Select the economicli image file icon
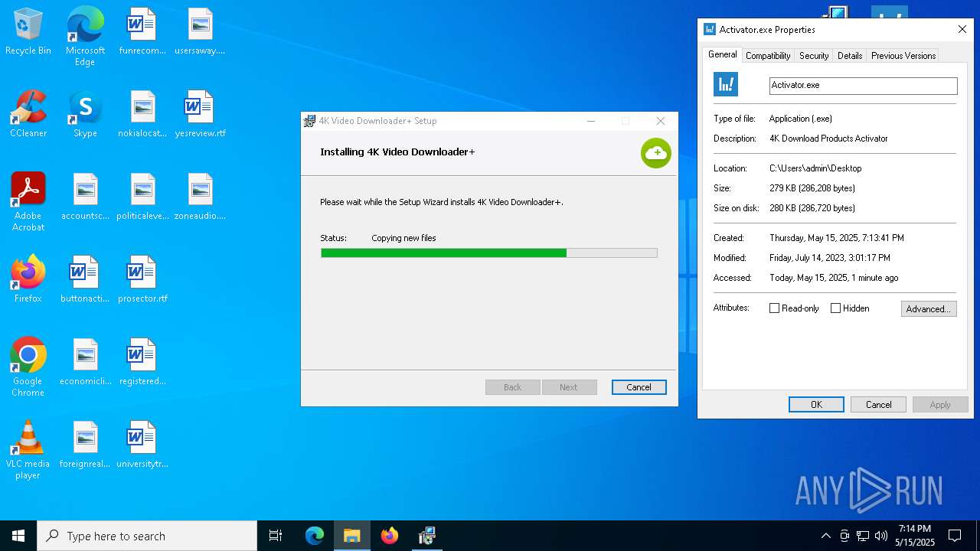The image size is (980, 551). click(85, 363)
